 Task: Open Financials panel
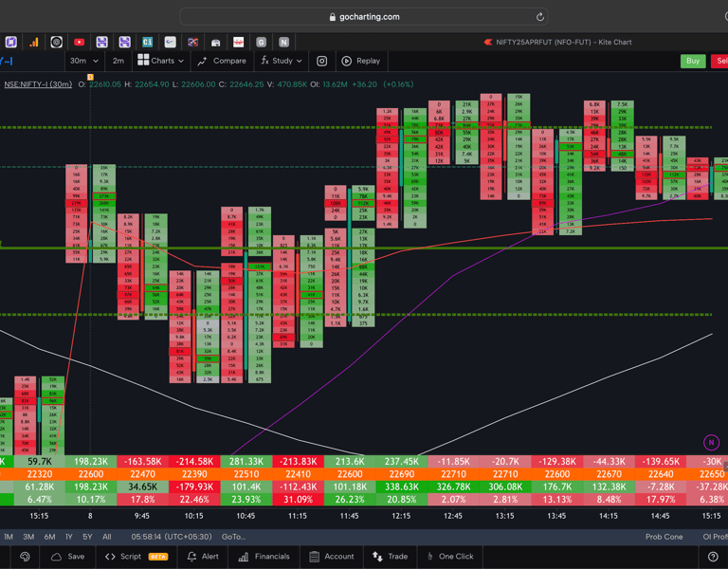coord(264,557)
